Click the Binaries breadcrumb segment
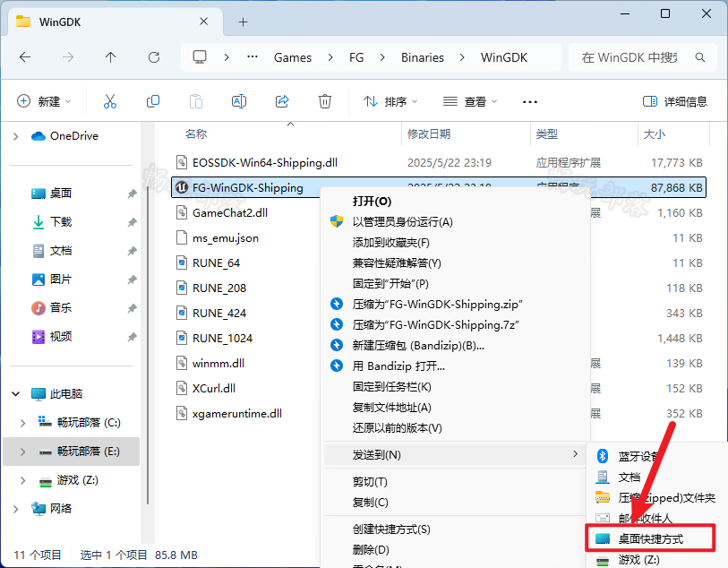 click(x=423, y=57)
